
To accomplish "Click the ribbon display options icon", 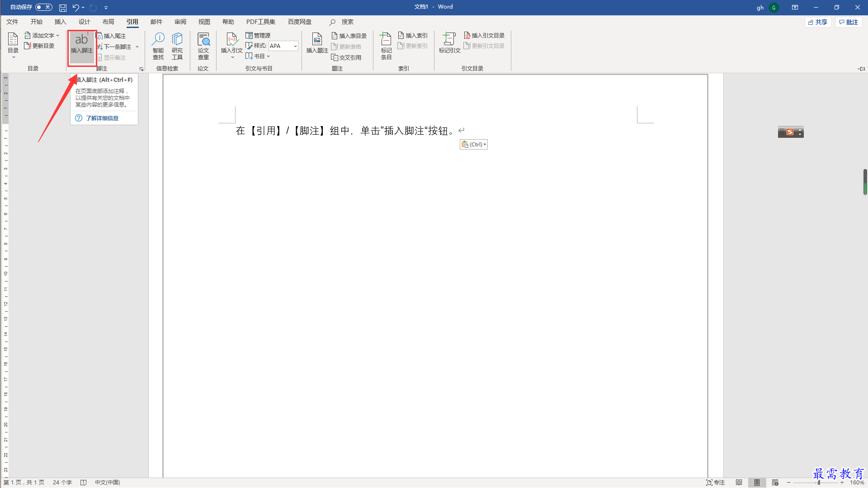I will [x=795, y=7].
